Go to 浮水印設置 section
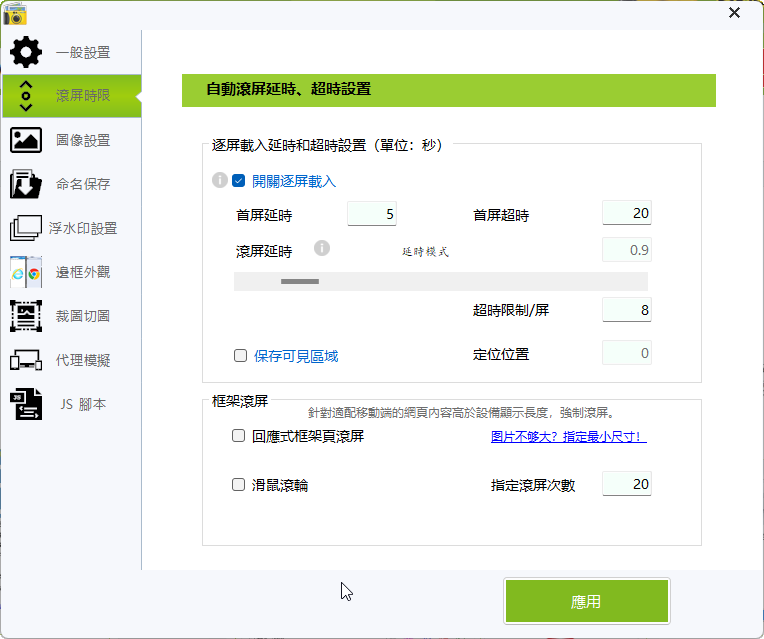The height and width of the screenshot is (639, 764). (72, 228)
